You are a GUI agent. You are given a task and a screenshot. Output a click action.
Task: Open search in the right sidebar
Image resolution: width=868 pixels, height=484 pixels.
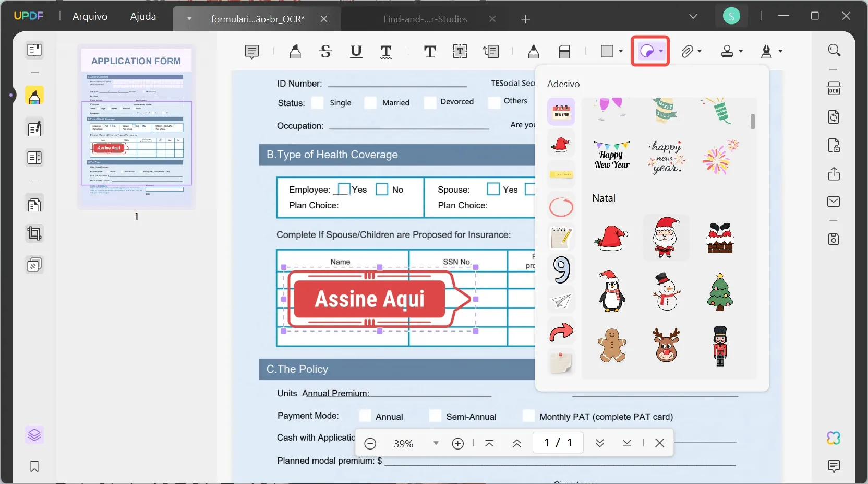pyautogui.click(x=834, y=50)
